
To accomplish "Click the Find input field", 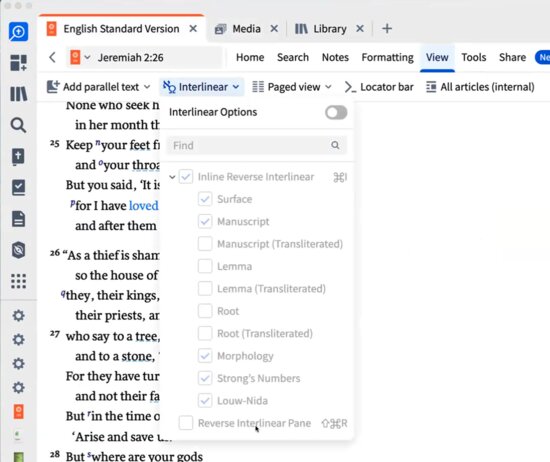I will [256, 145].
